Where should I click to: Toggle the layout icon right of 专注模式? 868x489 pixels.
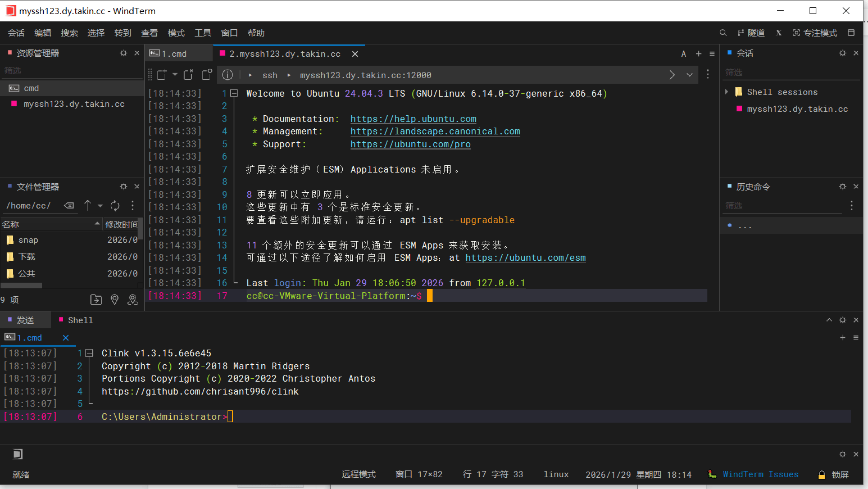tap(851, 33)
